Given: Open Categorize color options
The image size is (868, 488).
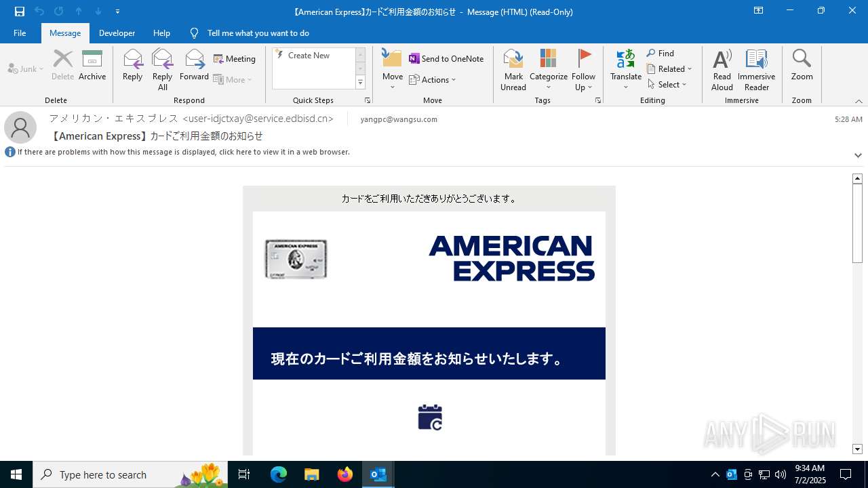Looking at the screenshot, I should (x=549, y=70).
